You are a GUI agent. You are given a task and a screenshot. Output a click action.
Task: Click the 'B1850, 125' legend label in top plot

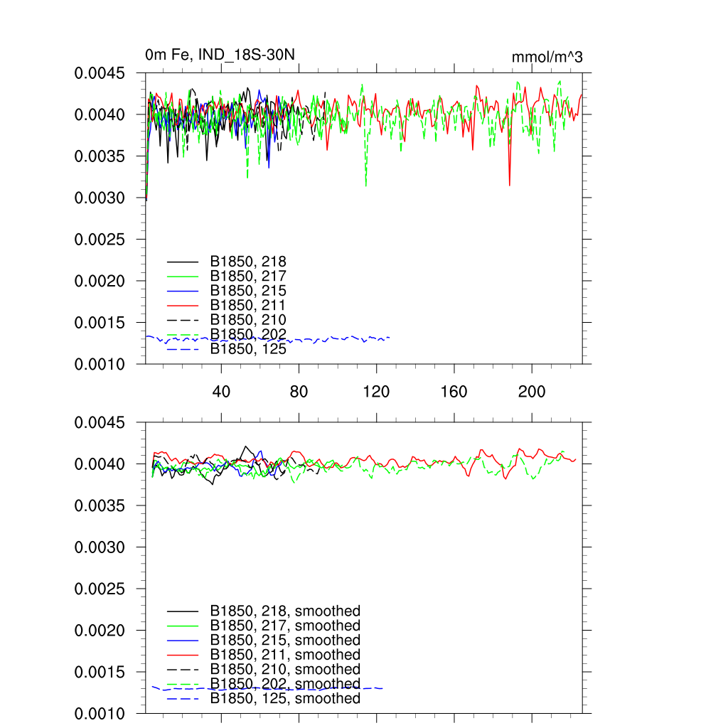[248, 349]
